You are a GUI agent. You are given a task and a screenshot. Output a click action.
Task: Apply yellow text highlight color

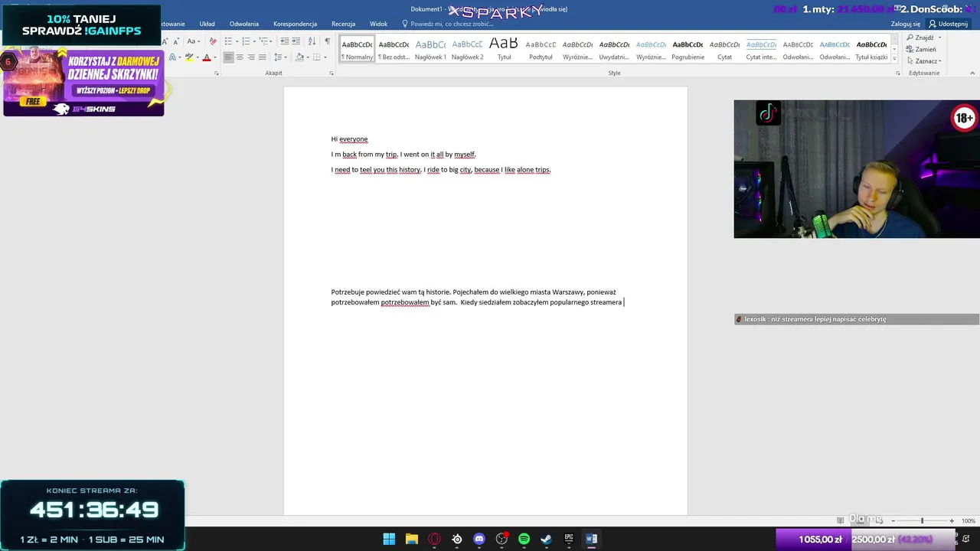(x=189, y=57)
